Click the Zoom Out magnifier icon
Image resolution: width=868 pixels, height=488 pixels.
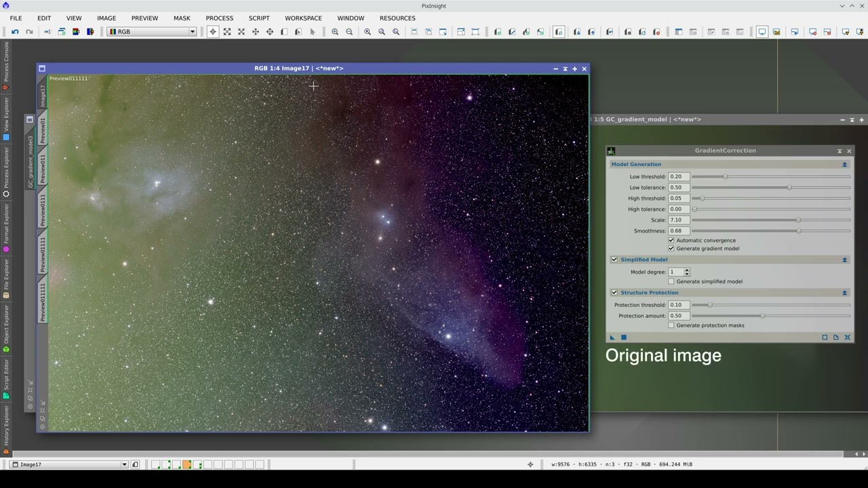(x=349, y=32)
